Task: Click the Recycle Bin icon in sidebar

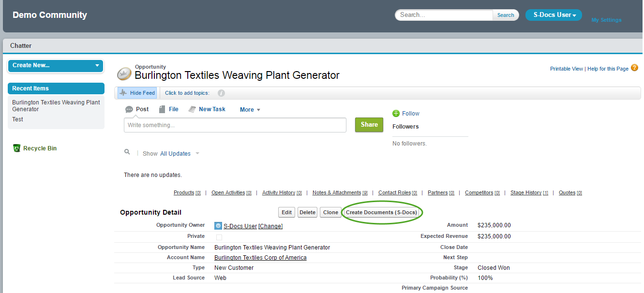Action: coord(17,148)
